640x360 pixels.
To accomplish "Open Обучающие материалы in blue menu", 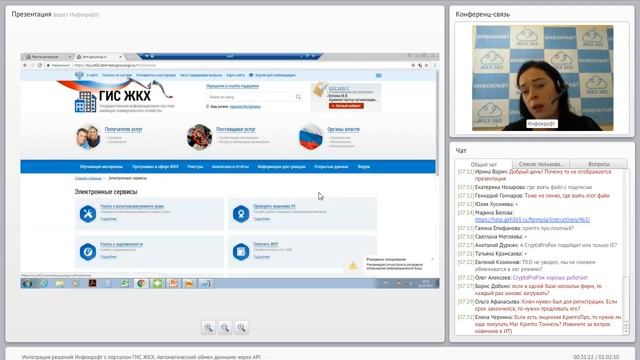I will [101, 167].
